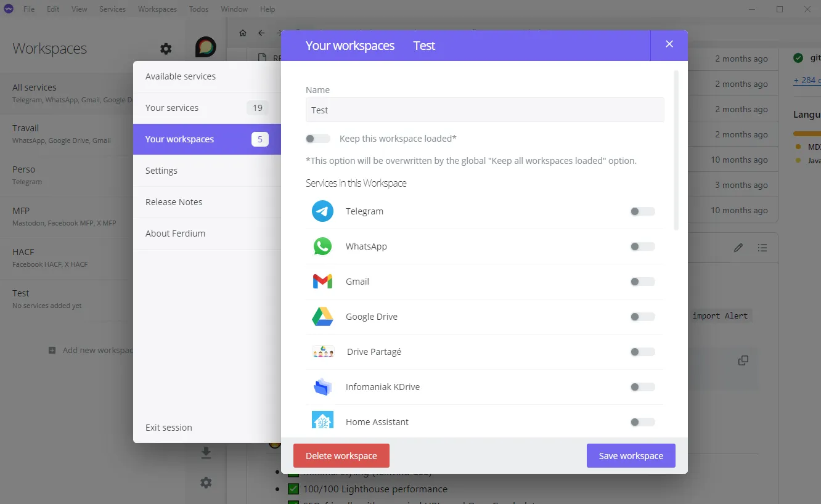Click the pencil edit icon
Image resolution: width=821 pixels, height=504 pixels.
(738, 248)
